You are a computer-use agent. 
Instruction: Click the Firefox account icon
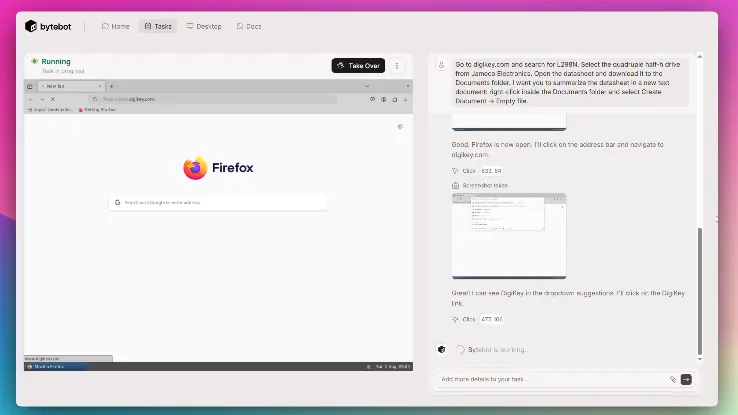(384, 99)
